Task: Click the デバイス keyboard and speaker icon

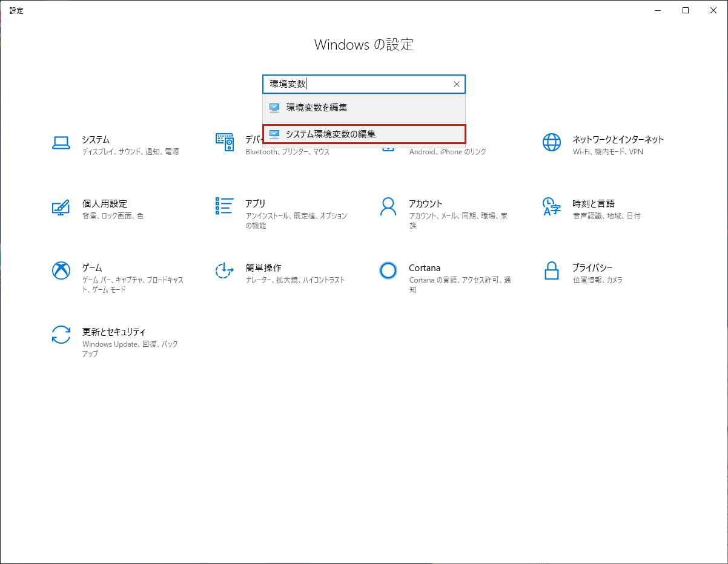Action: [225, 142]
